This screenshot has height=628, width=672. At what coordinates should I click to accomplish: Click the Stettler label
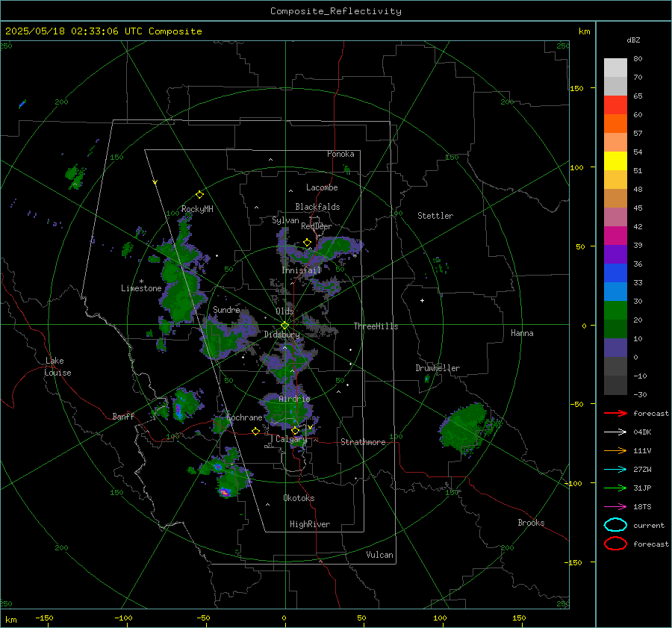click(x=435, y=216)
